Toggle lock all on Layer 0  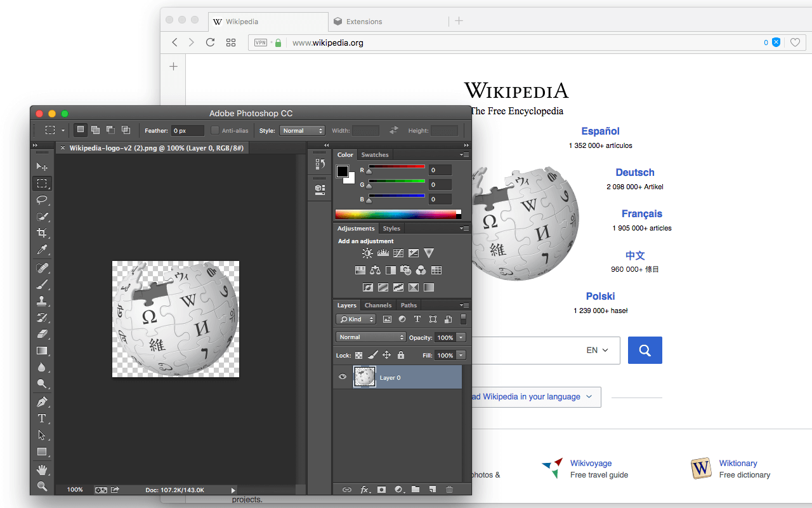tap(400, 355)
